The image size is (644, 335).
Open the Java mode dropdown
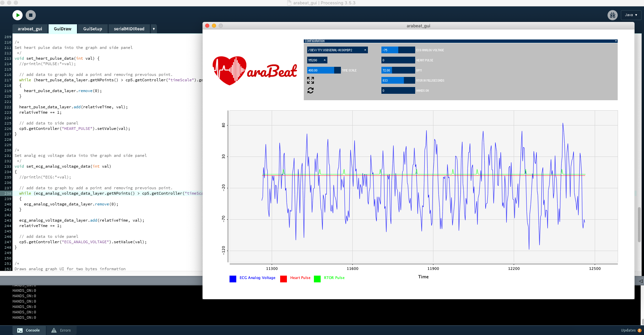pos(631,15)
